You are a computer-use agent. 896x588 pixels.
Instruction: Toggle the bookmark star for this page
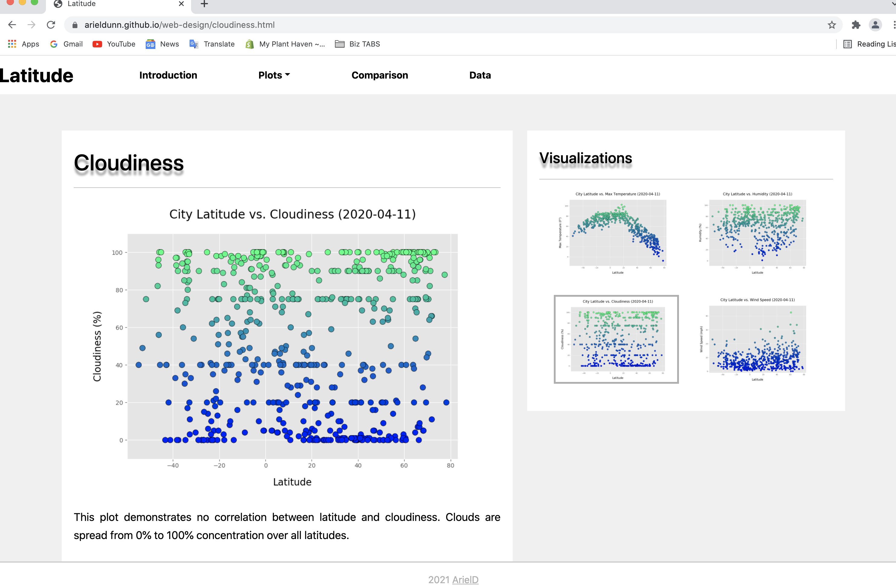(831, 25)
